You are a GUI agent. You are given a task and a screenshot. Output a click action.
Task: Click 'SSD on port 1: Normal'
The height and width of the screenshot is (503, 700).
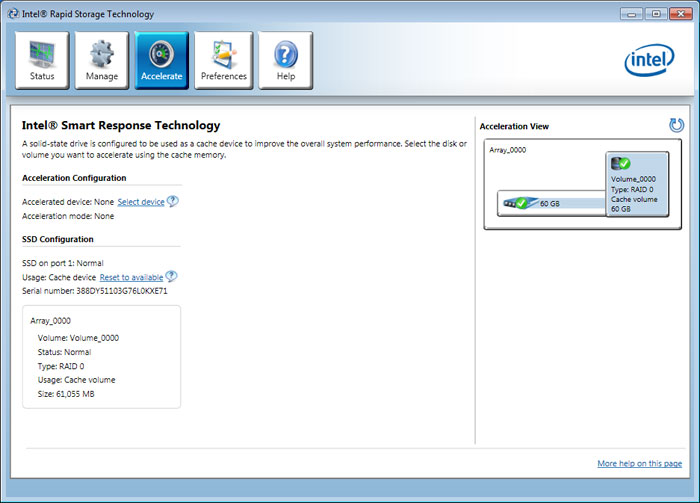tap(62, 263)
